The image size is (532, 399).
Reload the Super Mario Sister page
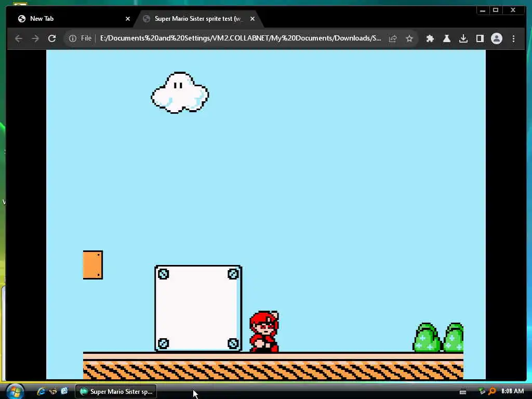click(52, 38)
